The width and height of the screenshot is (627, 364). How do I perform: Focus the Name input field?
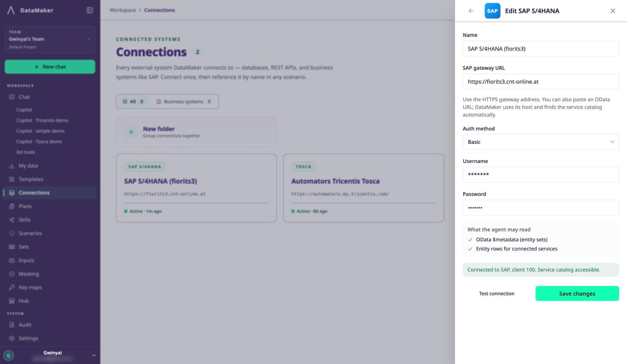[x=541, y=49]
